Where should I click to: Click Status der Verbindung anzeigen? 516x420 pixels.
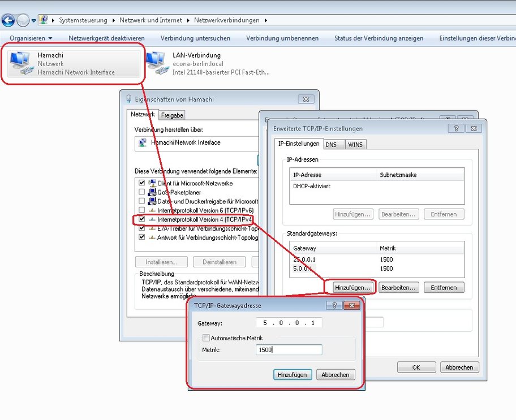[x=379, y=38]
